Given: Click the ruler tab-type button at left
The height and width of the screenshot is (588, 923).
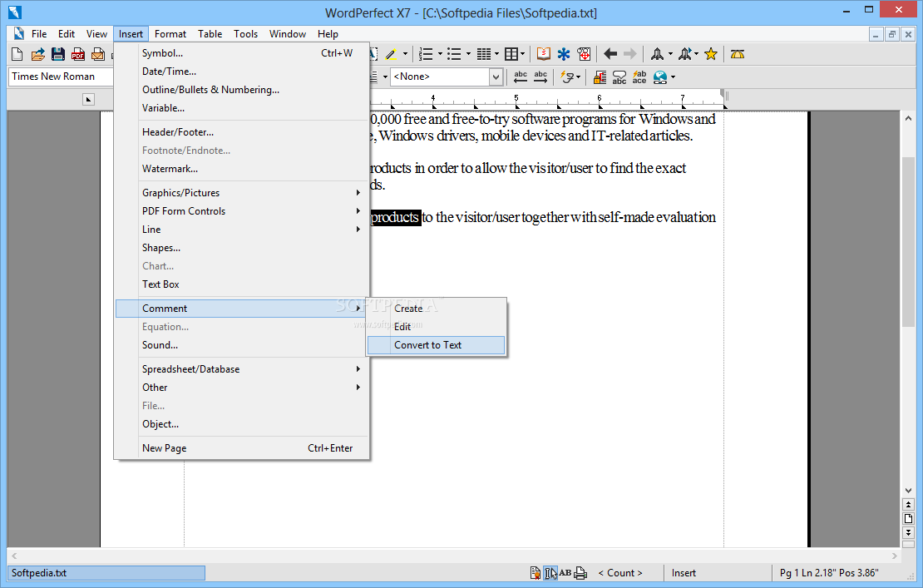Looking at the screenshot, I should tap(88, 99).
